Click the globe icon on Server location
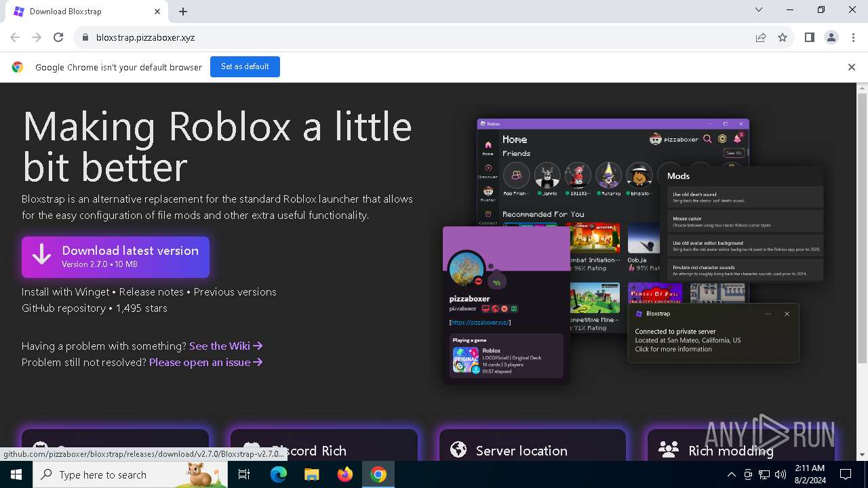This screenshot has width=868, height=488. pos(458,450)
